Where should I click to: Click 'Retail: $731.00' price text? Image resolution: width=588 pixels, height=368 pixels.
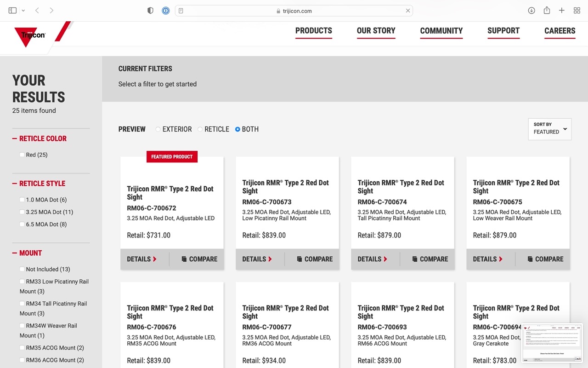tap(148, 235)
